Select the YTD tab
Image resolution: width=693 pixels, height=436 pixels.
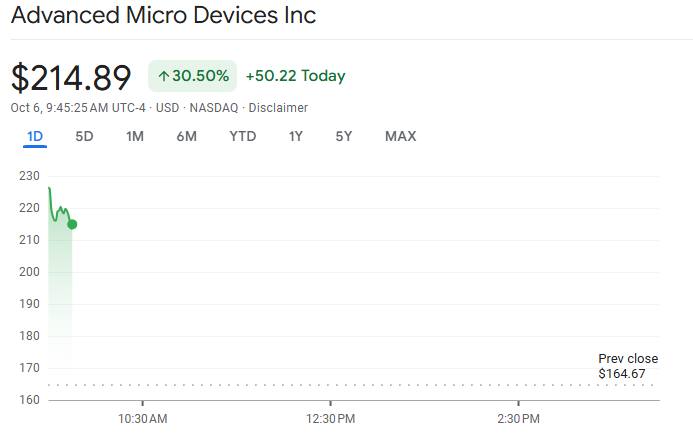[x=242, y=136]
